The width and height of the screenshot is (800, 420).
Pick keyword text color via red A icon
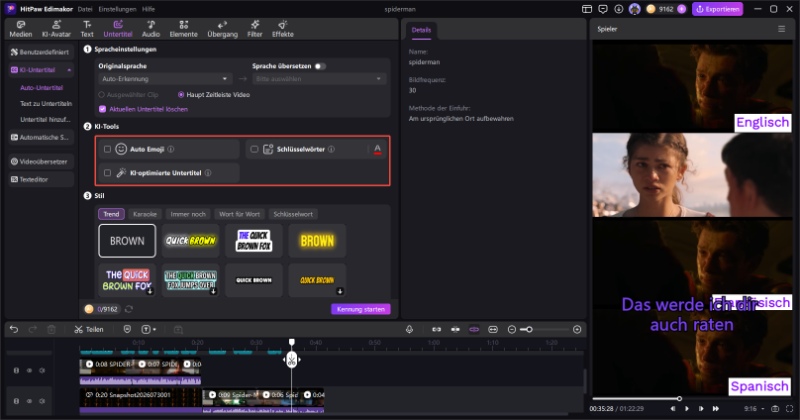pos(378,149)
